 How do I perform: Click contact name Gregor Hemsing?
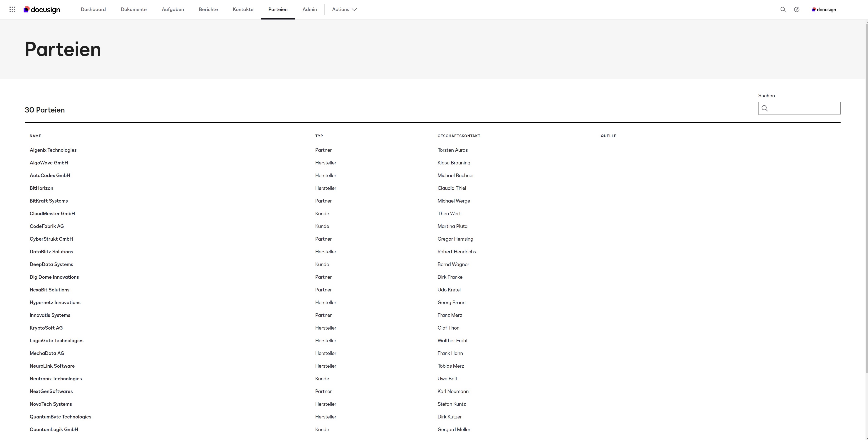[x=455, y=239]
